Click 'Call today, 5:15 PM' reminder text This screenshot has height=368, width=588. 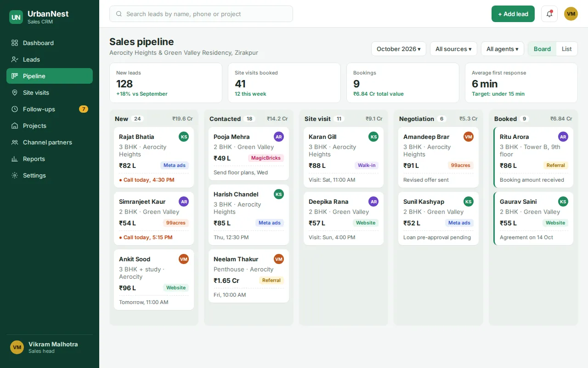(x=146, y=237)
